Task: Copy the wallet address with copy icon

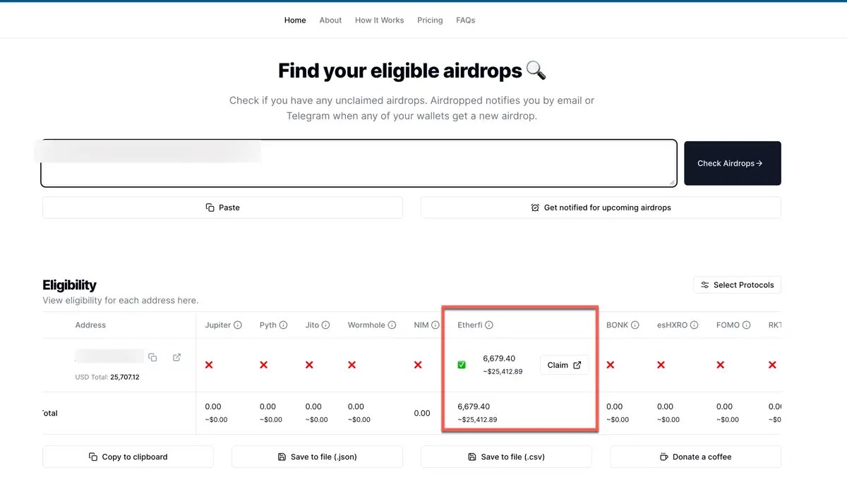Action: click(152, 357)
